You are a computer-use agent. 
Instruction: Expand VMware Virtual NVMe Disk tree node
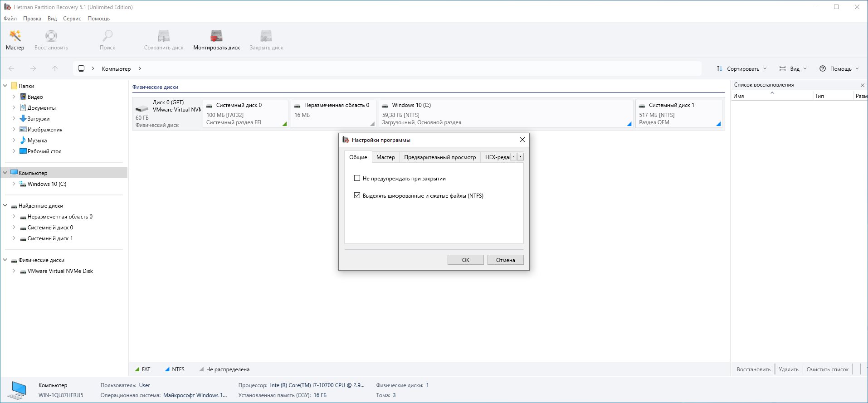click(14, 271)
